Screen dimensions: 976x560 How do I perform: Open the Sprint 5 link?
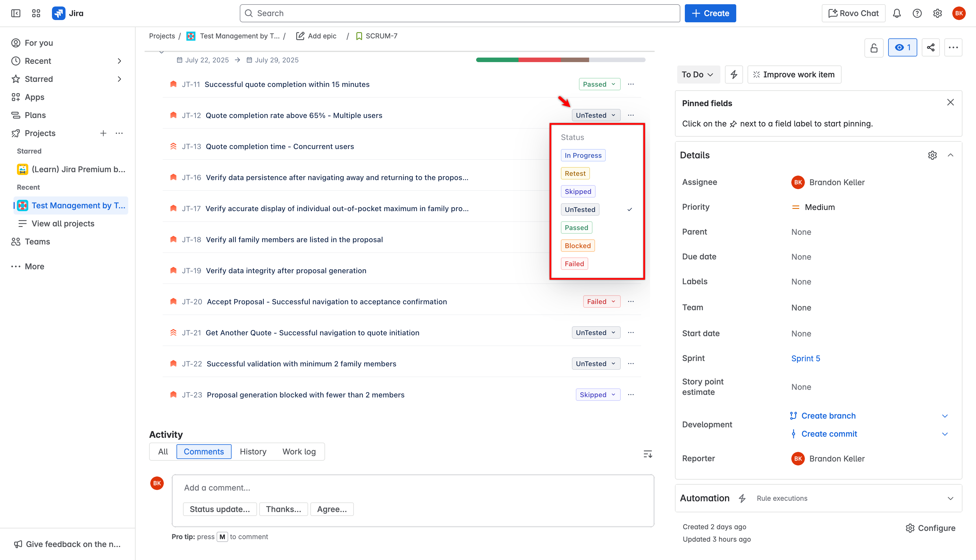(805, 358)
